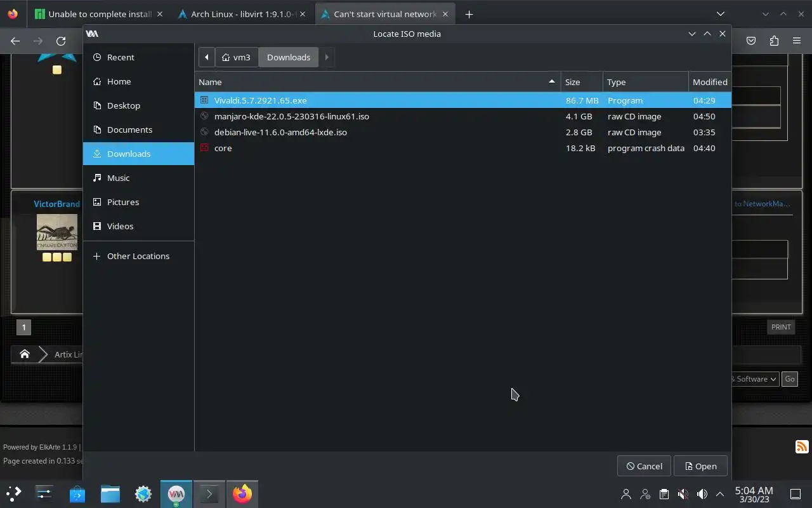Image resolution: width=812 pixels, height=508 pixels.
Task: Cancel the Locate ISO media dialog
Action: pos(644,466)
